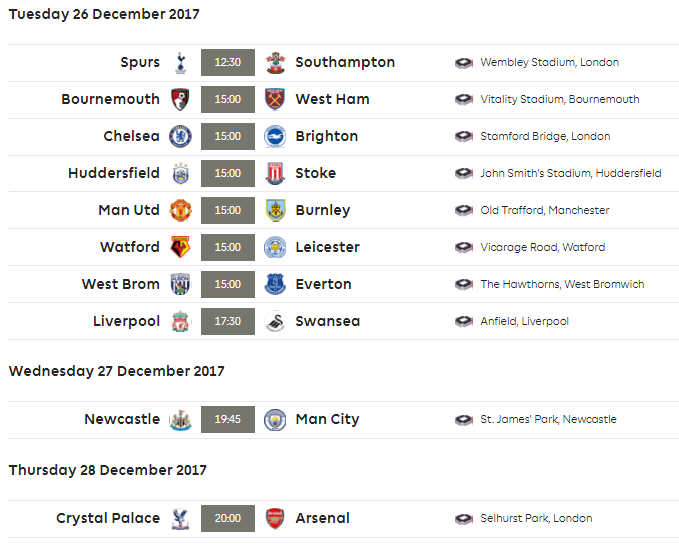Open the 12:30 Spurs kickoff time box
Screen dimensions: 679x545
(228, 62)
